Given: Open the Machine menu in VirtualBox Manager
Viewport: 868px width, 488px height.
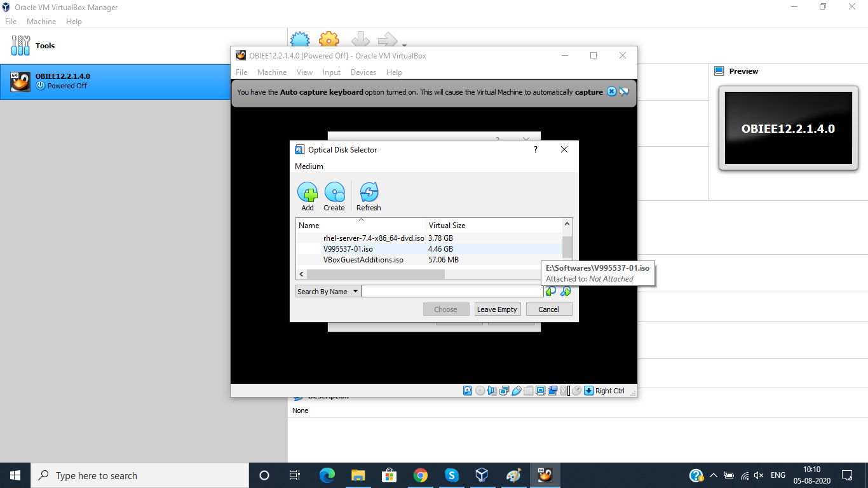Looking at the screenshot, I should 41,21.
